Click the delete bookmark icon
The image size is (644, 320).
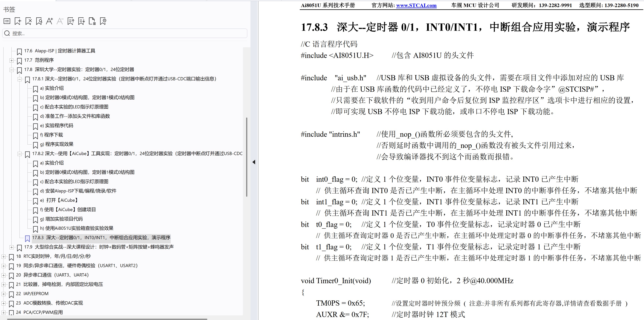(29, 21)
